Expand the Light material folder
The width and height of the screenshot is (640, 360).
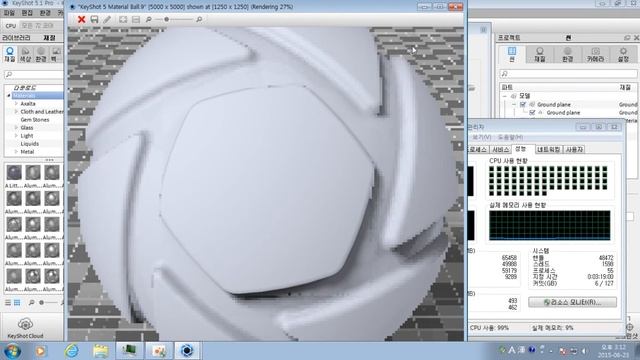[16, 136]
